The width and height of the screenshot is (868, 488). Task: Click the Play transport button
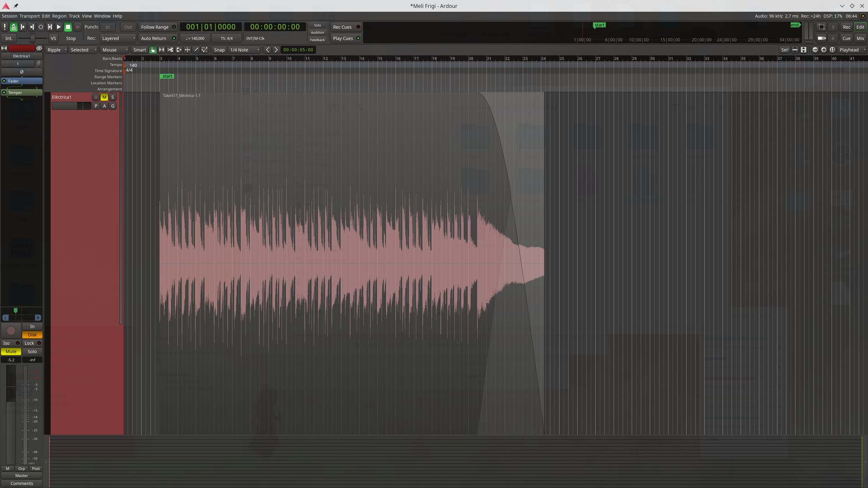59,27
